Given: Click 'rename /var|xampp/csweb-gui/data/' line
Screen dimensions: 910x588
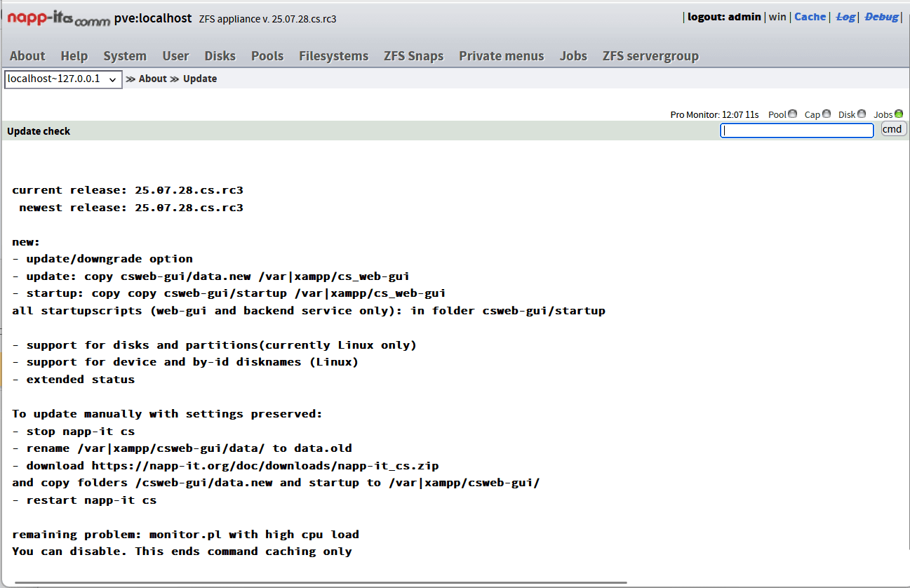Looking at the screenshot, I should click(x=182, y=448).
